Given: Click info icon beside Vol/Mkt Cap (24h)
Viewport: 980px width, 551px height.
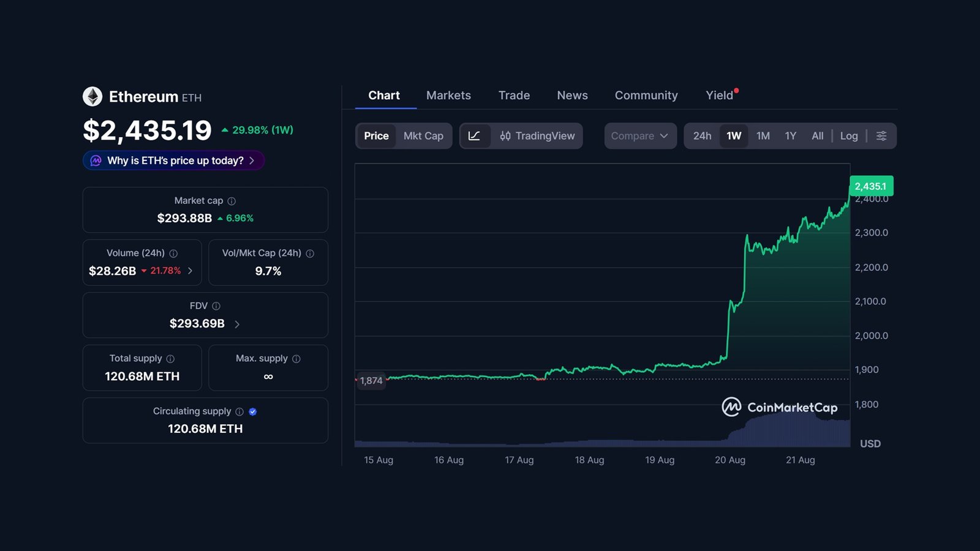Looking at the screenshot, I should click(x=310, y=253).
